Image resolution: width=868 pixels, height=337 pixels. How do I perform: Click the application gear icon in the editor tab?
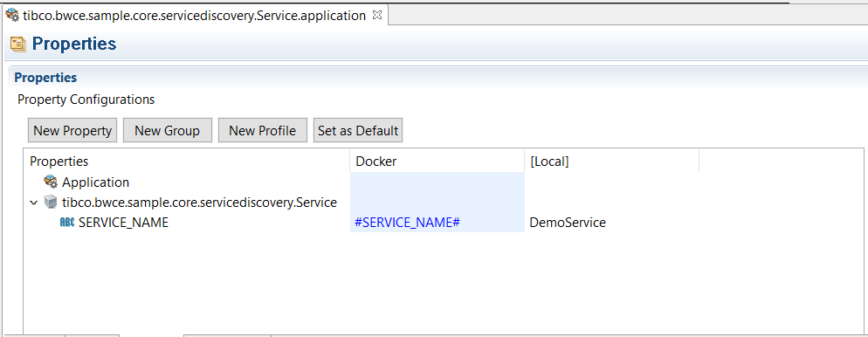pyautogui.click(x=12, y=16)
